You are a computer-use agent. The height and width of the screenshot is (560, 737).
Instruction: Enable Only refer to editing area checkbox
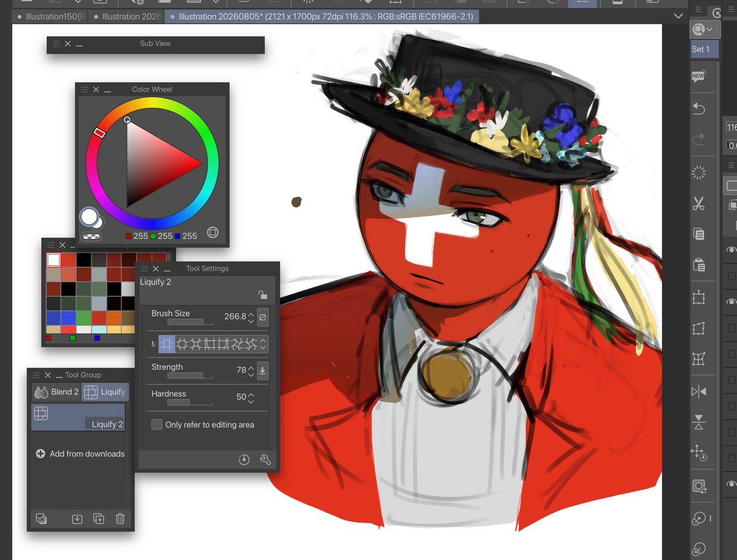pyautogui.click(x=157, y=424)
